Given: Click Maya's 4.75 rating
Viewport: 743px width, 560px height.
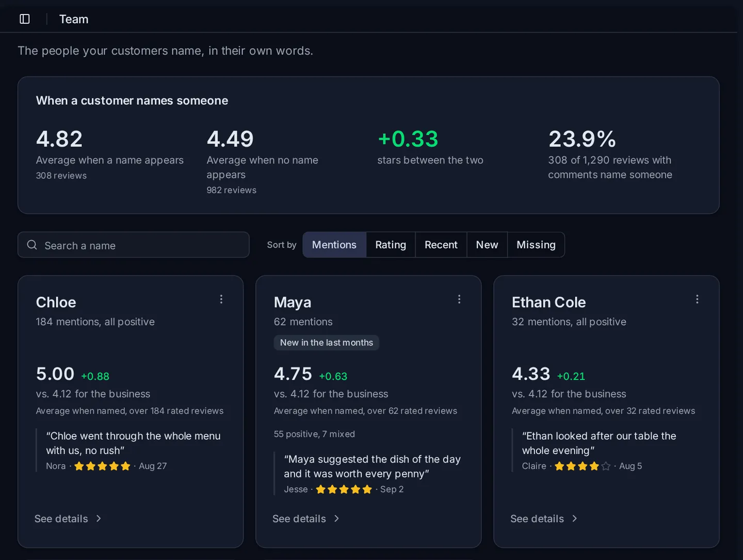Looking at the screenshot, I should [293, 374].
